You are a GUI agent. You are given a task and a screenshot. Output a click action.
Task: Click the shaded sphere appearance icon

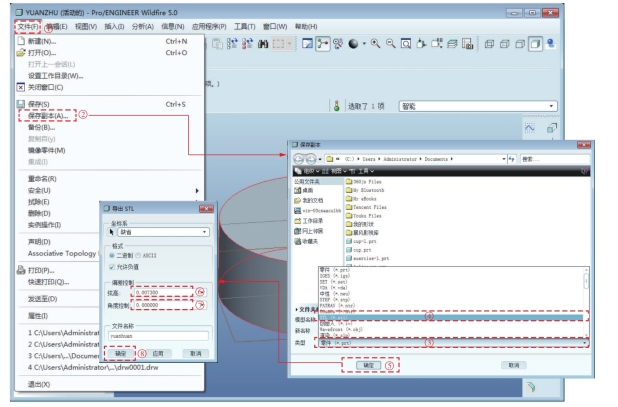coord(353,44)
